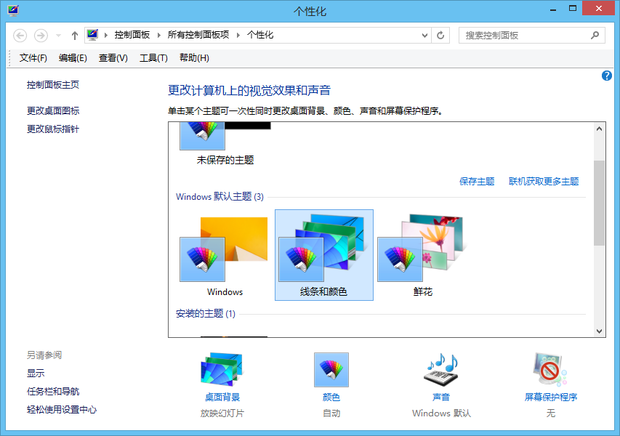Open the 声音 sounds icon
Screen dimensions: 620x436
(x=440, y=372)
